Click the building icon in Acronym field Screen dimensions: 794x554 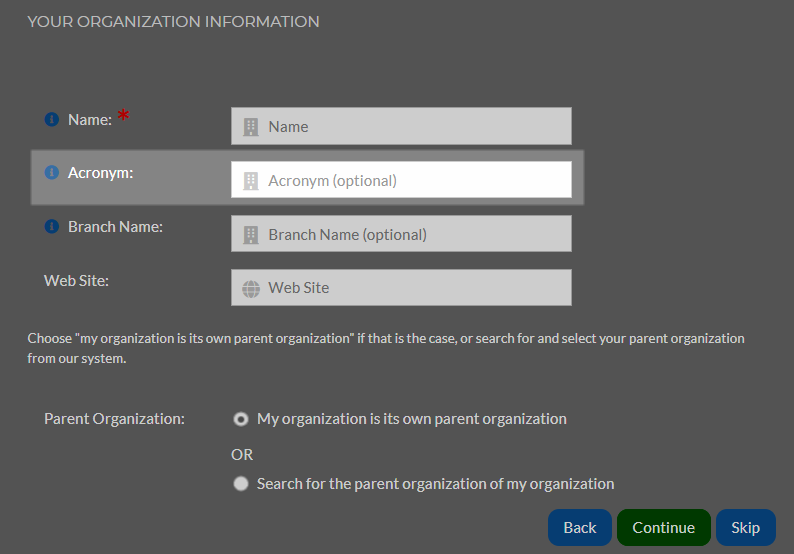pos(251,181)
